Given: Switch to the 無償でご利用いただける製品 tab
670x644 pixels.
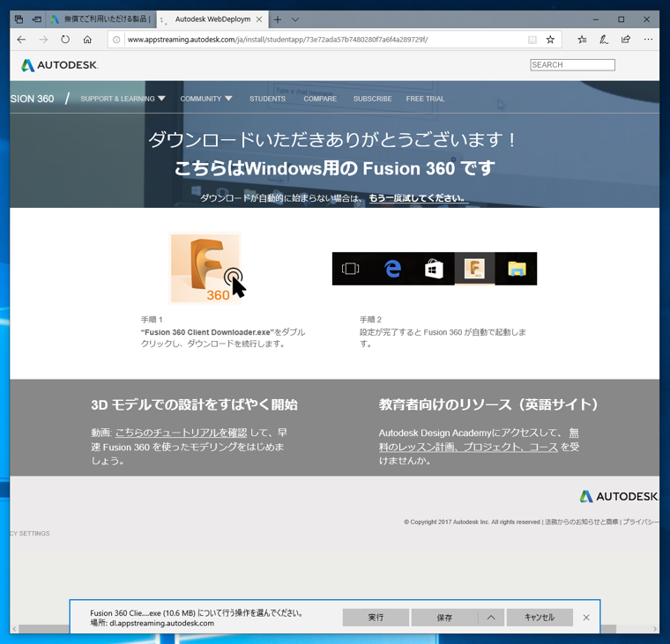Looking at the screenshot, I should coord(101,19).
